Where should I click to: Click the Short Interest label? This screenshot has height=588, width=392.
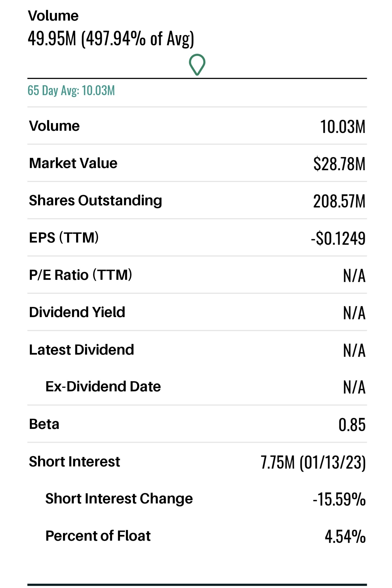pos(75,462)
